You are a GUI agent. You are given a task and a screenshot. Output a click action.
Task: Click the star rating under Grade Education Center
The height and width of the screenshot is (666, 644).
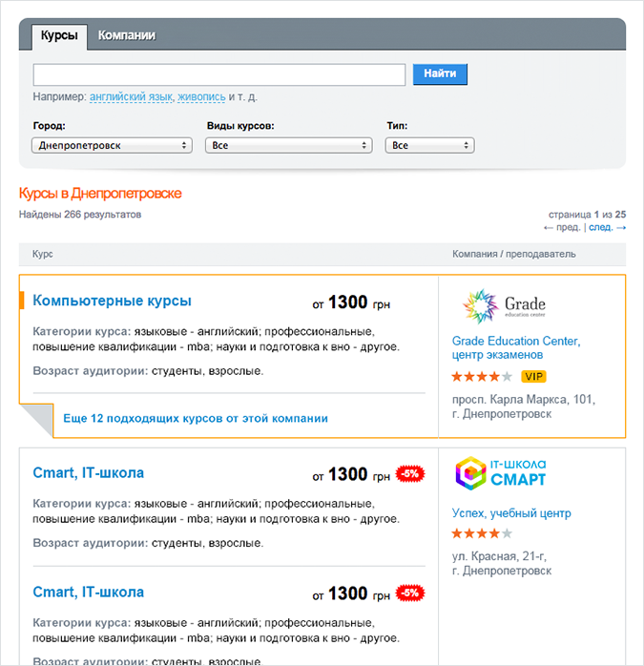pyautogui.click(x=482, y=377)
